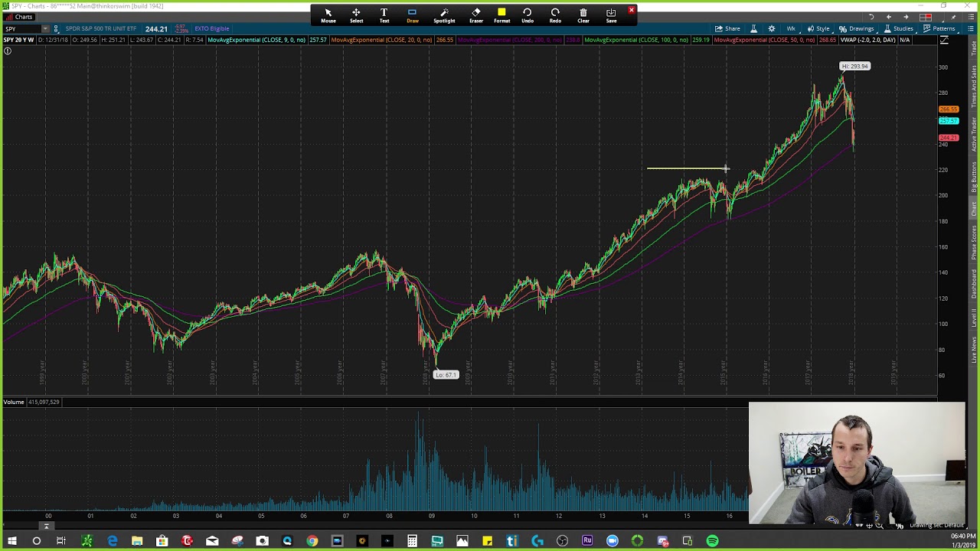Undo the last annotation

point(528,15)
